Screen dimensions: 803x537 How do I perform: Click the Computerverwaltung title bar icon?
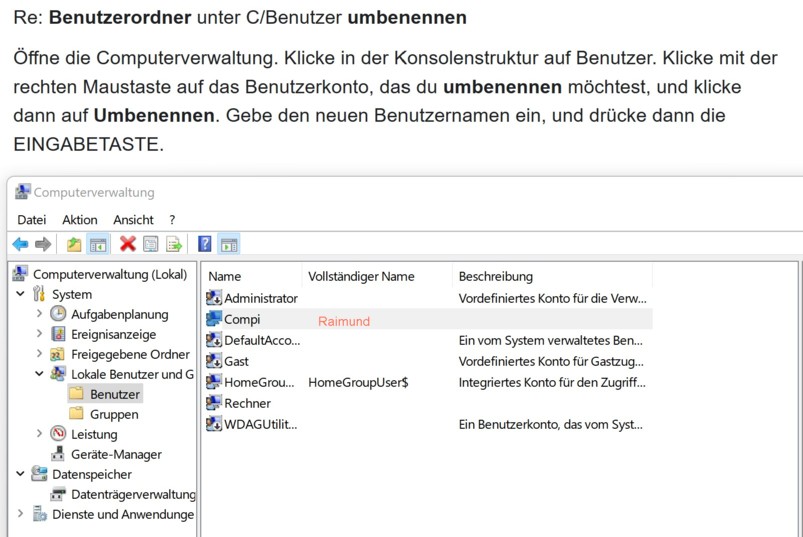(x=23, y=192)
